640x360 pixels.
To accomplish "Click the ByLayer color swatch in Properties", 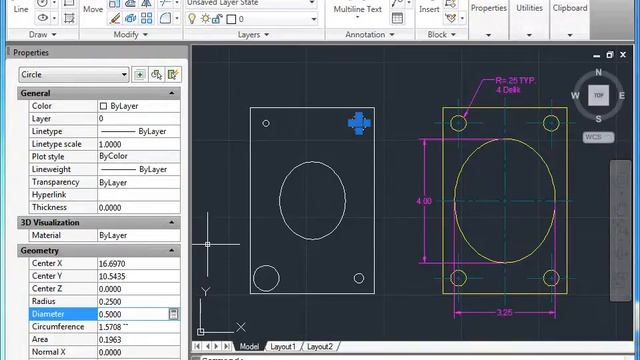I will tap(103, 106).
